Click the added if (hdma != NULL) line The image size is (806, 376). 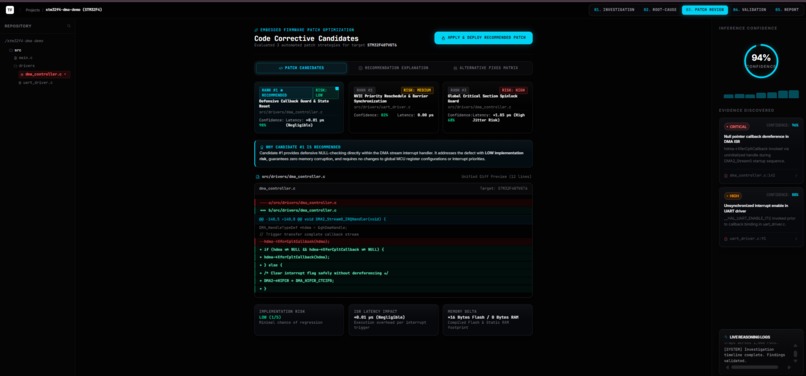393,249
